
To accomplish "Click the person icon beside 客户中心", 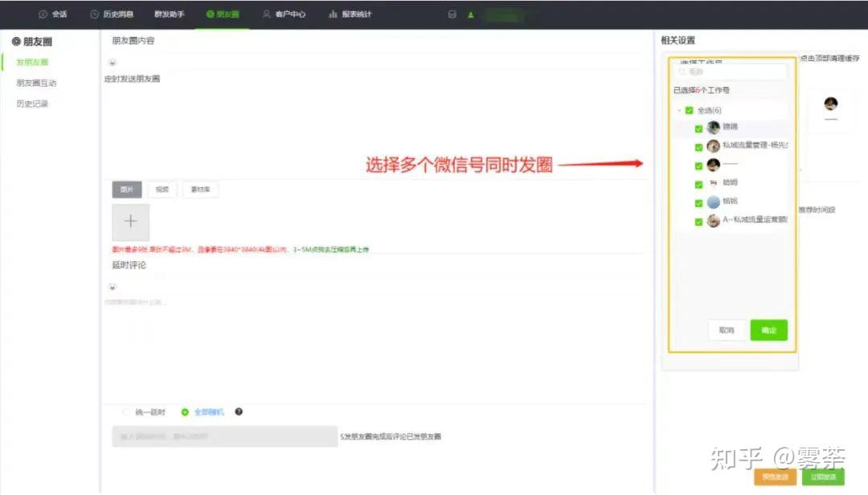I will (267, 14).
